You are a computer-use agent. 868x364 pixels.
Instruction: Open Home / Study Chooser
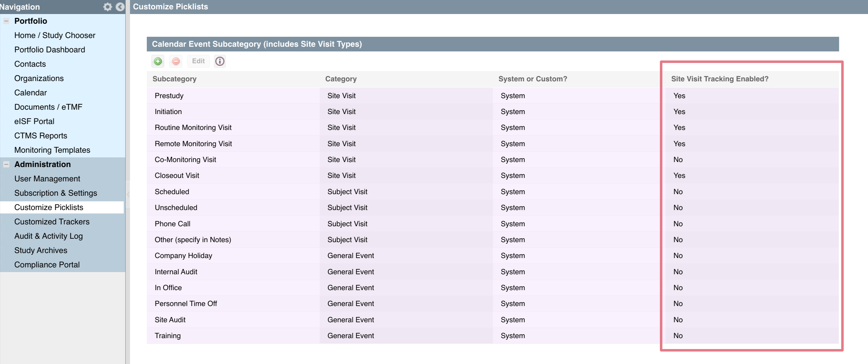coord(55,36)
